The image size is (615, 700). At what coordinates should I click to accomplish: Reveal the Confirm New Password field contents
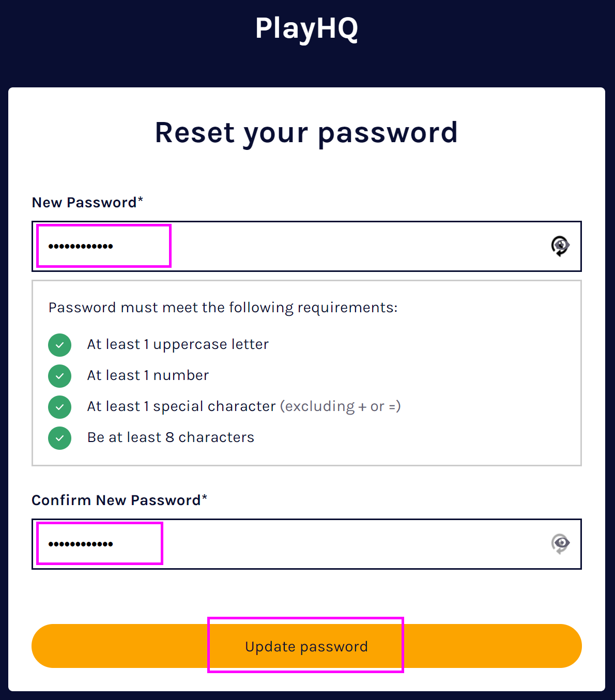coord(560,543)
